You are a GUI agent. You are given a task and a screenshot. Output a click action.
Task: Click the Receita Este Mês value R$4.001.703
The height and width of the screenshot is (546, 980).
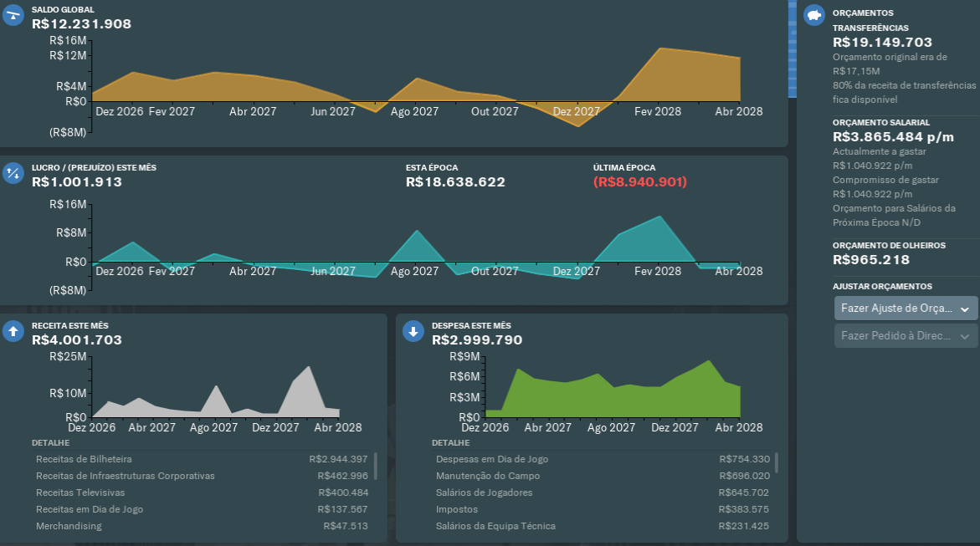[x=77, y=339]
